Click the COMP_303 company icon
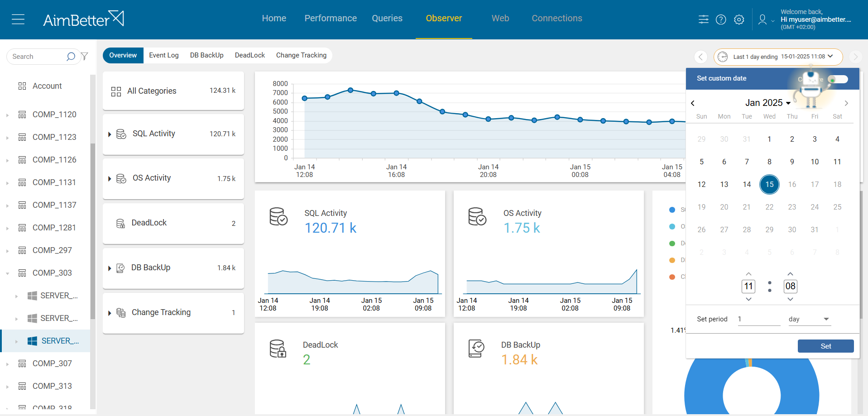This screenshot has width=868, height=416. (x=22, y=273)
